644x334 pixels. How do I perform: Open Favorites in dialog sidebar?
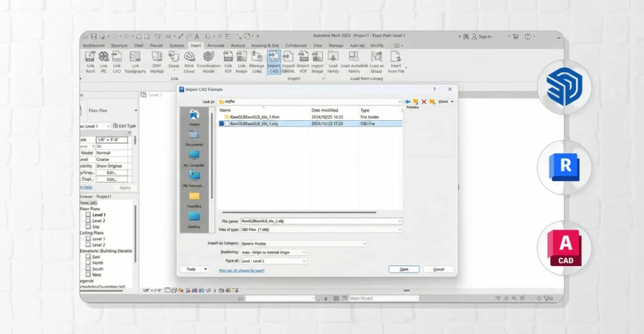(194, 199)
